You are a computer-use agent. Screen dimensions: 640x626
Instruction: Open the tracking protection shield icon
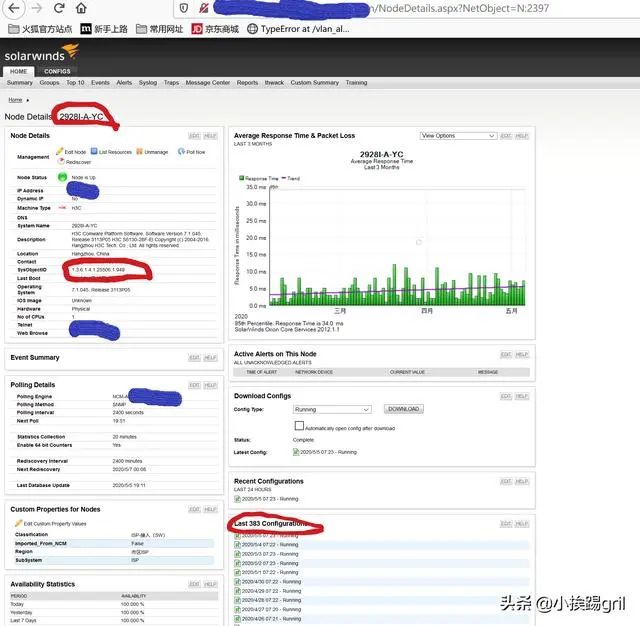click(x=184, y=8)
